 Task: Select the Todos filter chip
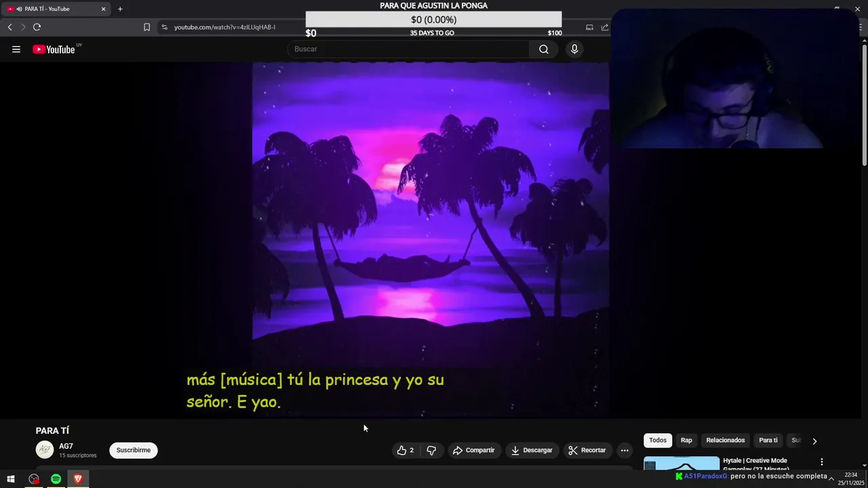tap(658, 441)
